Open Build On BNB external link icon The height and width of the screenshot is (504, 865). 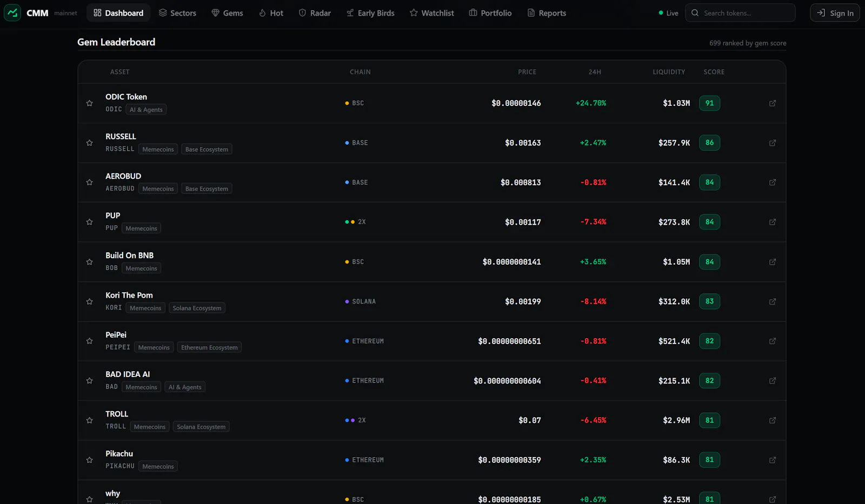tap(773, 261)
